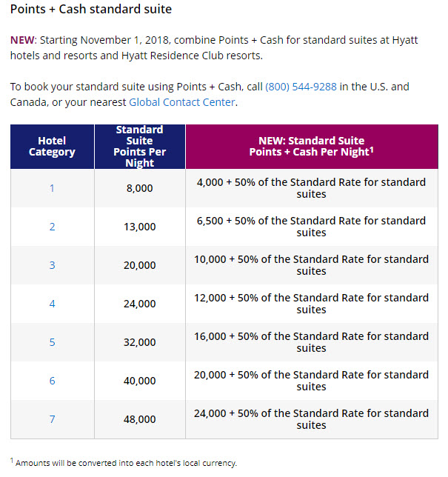Click the 4,000 + 50% Standard Rate cell
Image resolution: width=448 pixels, height=477 pixels.
pyautogui.click(x=311, y=188)
